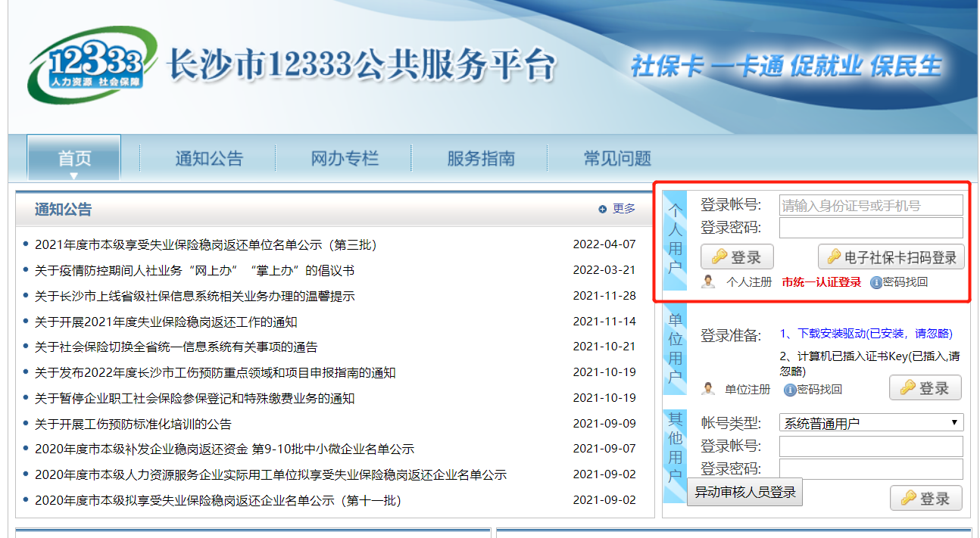
Task: Click info icon beside personal 密码找回
Action: pos(875,282)
